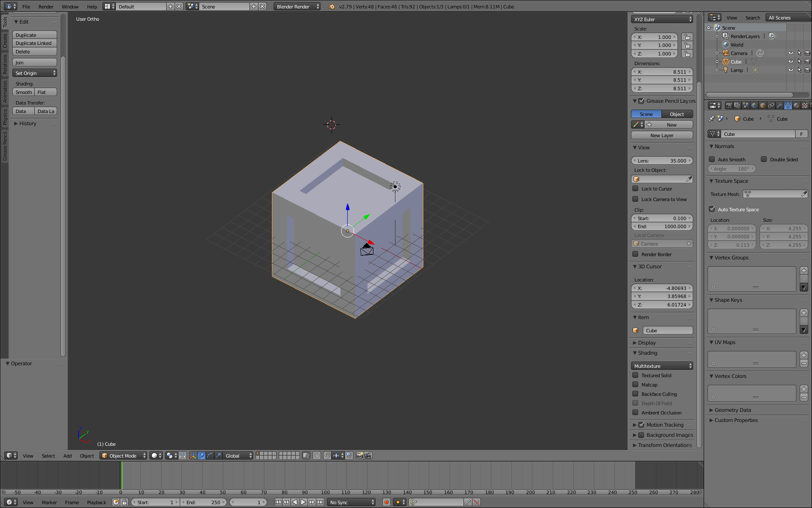
Task: Open the Add menu in 3D view header
Action: (x=67, y=456)
